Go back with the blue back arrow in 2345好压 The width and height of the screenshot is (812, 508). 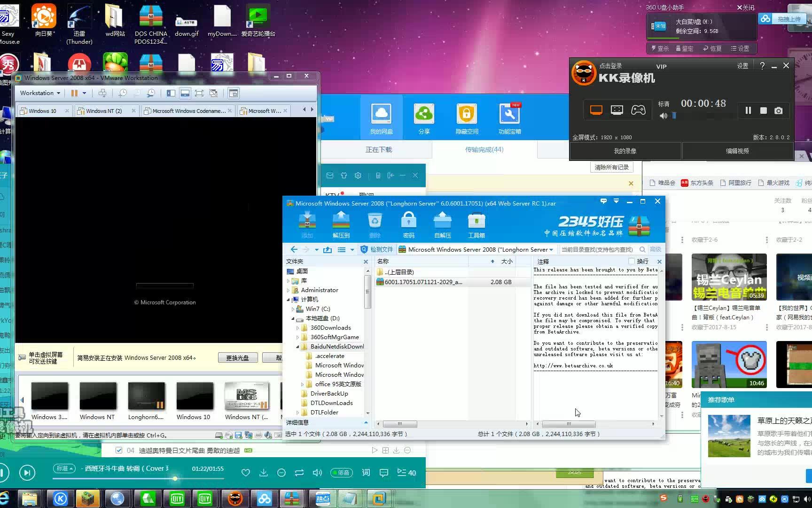tap(294, 249)
